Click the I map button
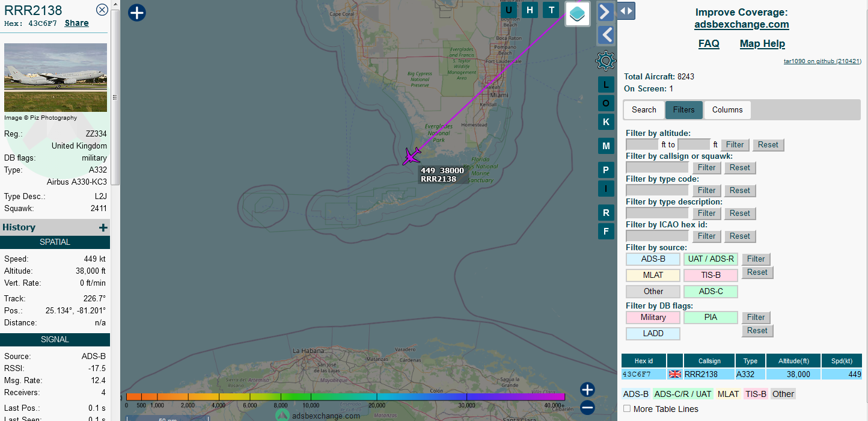The height and width of the screenshot is (421, 868). [x=605, y=189]
